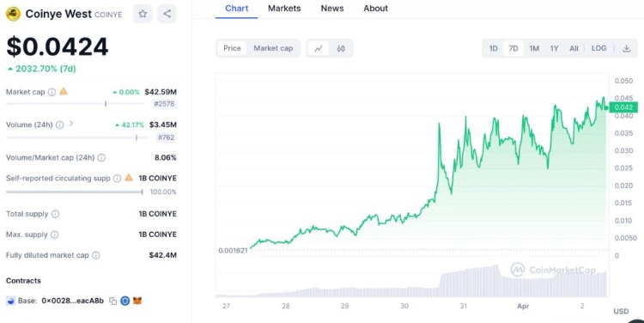Toggle chart to Price view
The width and height of the screenshot is (644, 323).
pyautogui.click(x=232, y=48)
